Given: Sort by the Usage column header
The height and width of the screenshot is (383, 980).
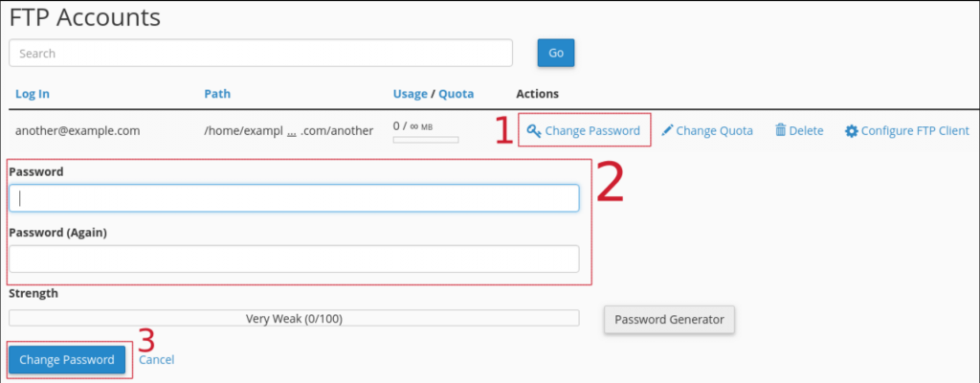Looking at the screenshot, I should point(410,94).
